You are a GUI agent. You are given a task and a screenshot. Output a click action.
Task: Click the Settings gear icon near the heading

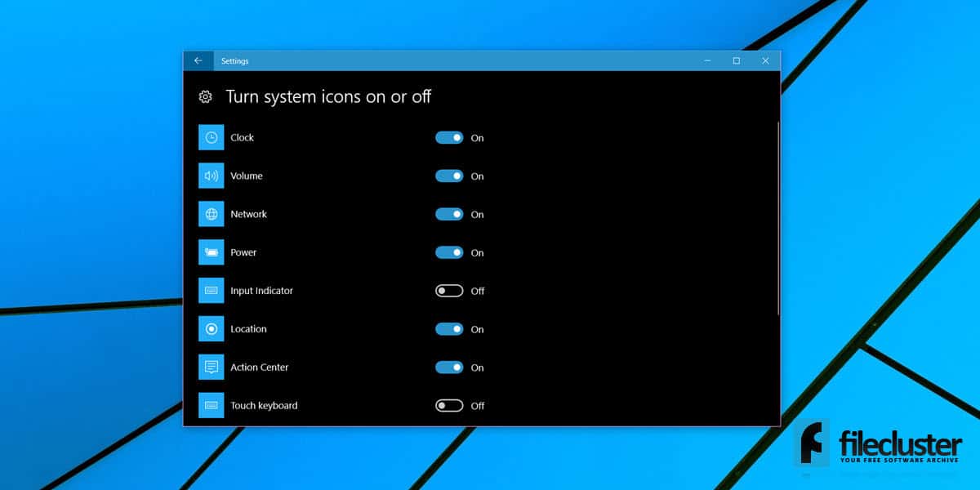pyautogui.click(x=205, y=96)
